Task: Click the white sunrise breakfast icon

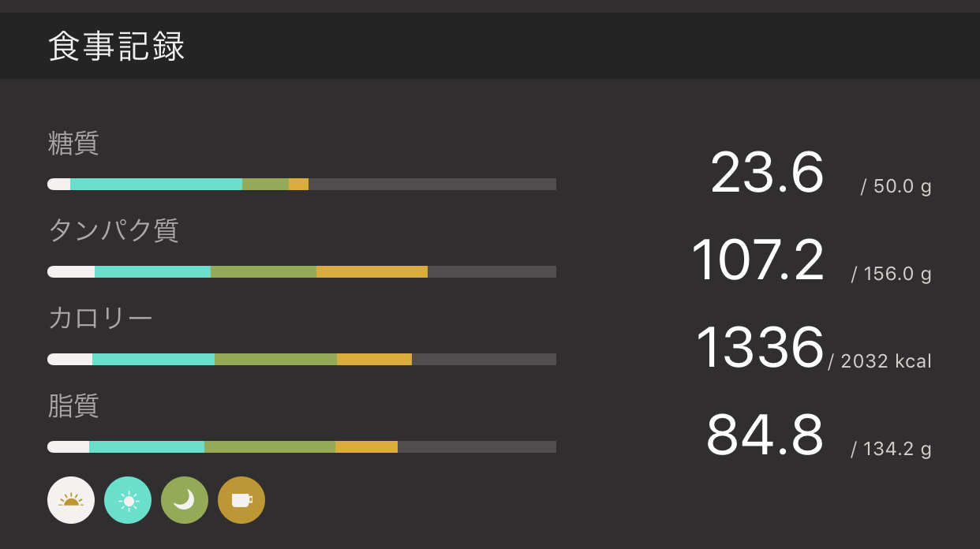Action: (x=71, y=500)
